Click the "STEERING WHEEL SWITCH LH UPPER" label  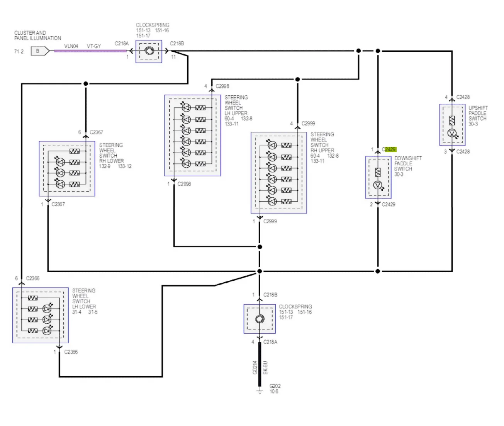point(236,105)
